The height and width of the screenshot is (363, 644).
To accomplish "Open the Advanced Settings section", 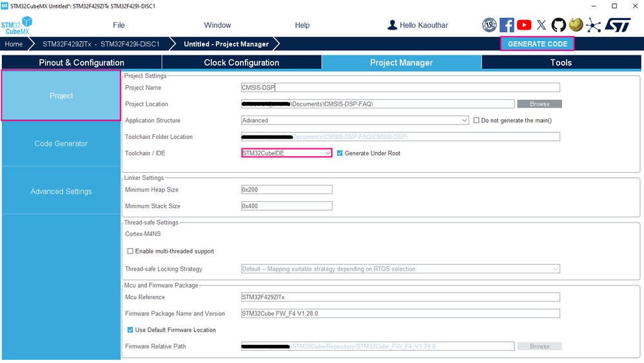I will point(61,191).
